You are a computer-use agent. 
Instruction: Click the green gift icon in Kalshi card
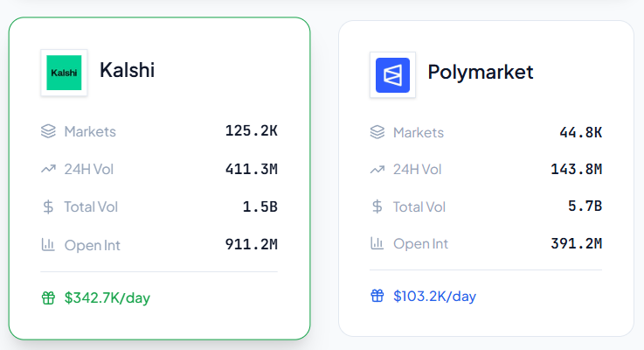click(x=48, y=297)
